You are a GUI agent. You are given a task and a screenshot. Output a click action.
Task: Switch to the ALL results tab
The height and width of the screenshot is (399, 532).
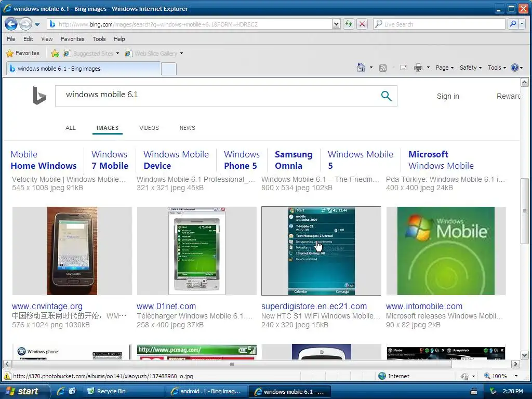(71, 128)
